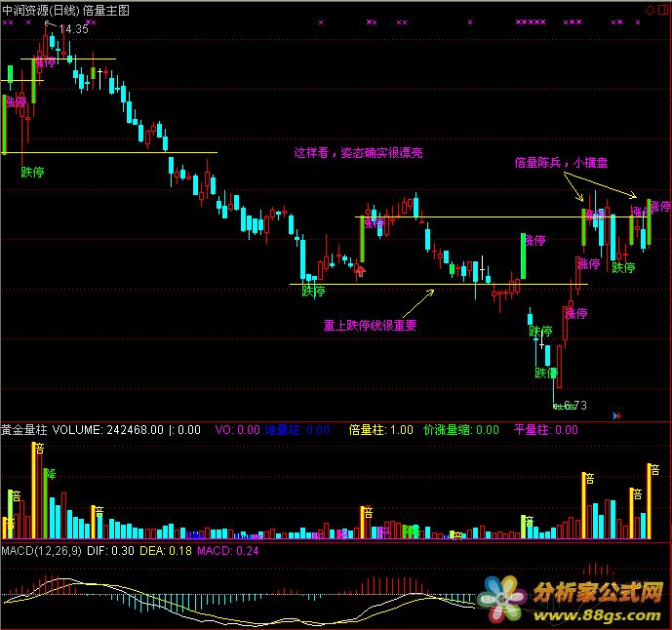Click the 黄金量柱 indicator name

point(24,430)
